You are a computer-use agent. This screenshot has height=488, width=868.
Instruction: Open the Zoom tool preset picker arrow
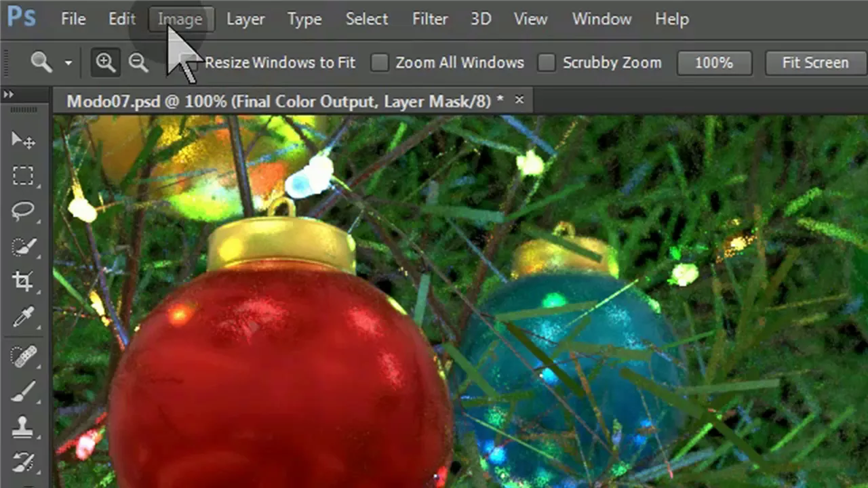[x=68, y=63]
